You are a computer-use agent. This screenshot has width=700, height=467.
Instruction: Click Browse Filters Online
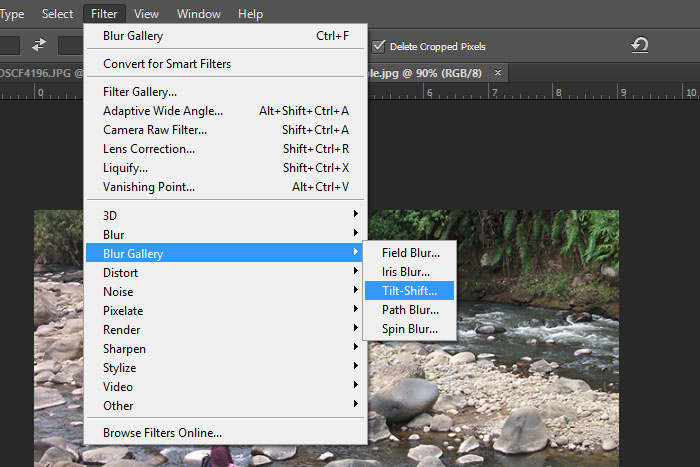[162, 433]
